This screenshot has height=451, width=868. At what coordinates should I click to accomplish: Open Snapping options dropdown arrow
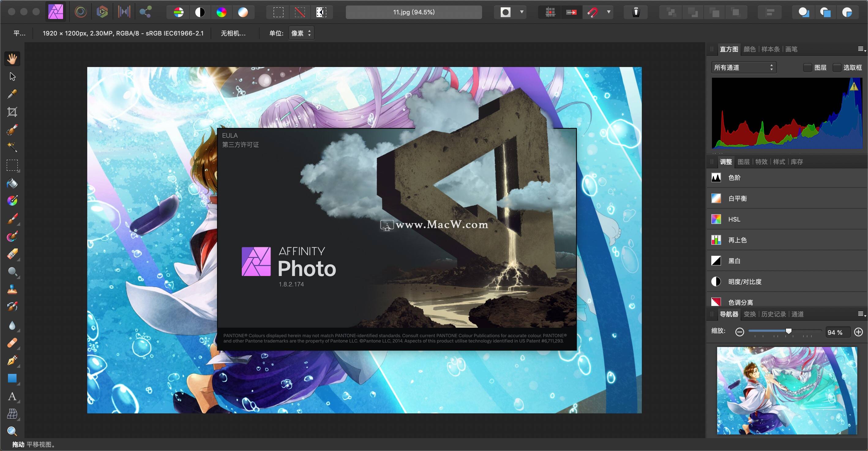(x=609, y=12)
